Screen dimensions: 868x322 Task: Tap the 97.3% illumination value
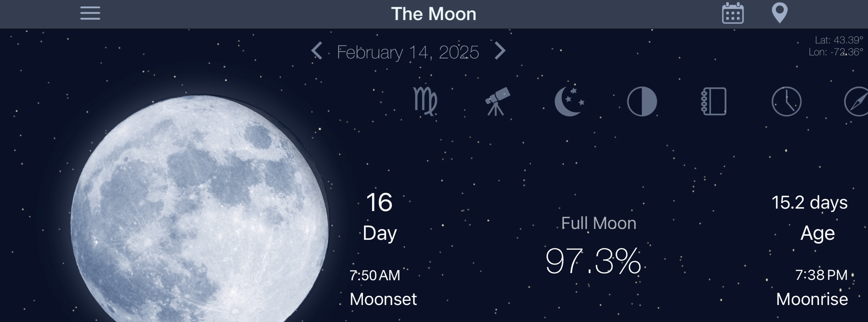pos(593,261)
